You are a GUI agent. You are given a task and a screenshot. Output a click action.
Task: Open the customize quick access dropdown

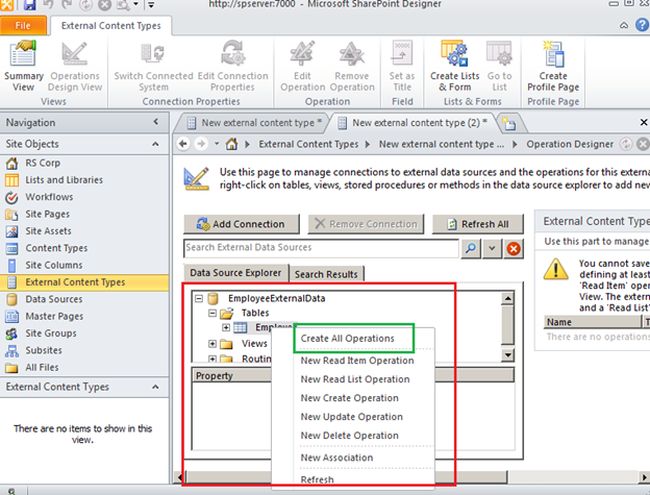(x=151, y=5)
